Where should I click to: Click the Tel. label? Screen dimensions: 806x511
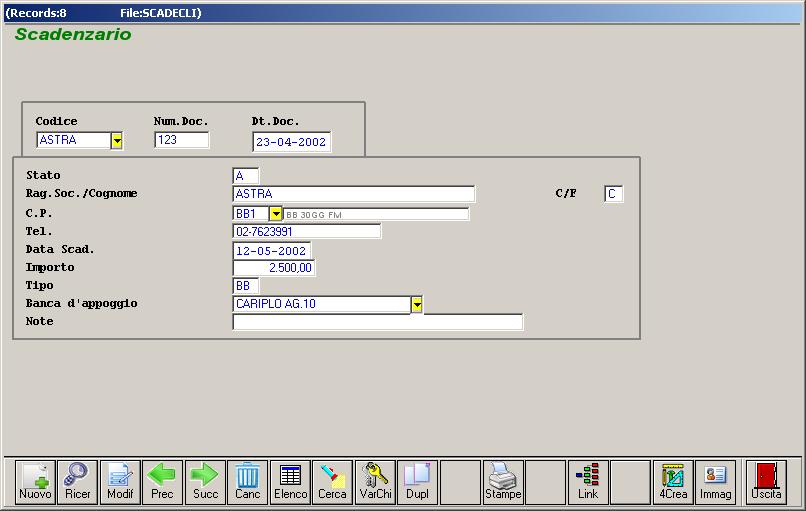point(39,231)
